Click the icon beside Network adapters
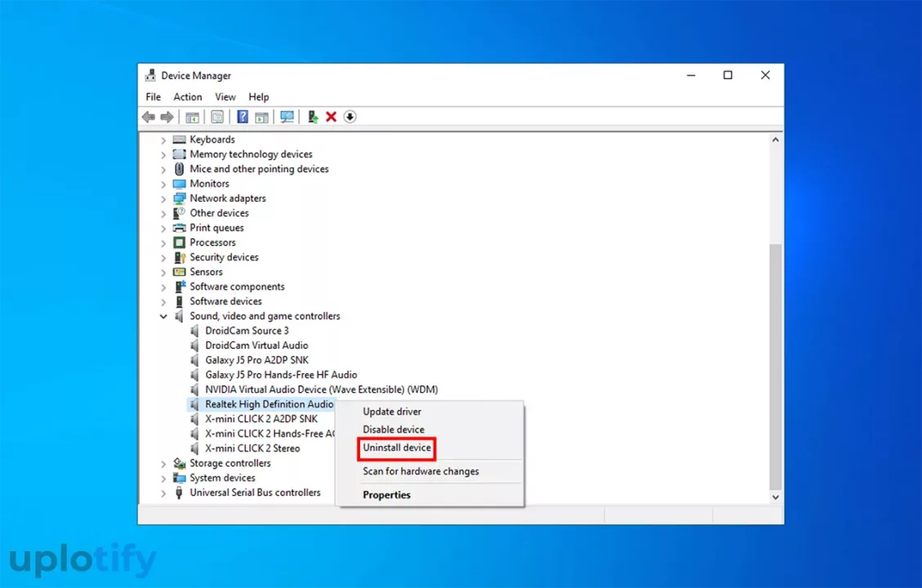 [x=180, y=198]
